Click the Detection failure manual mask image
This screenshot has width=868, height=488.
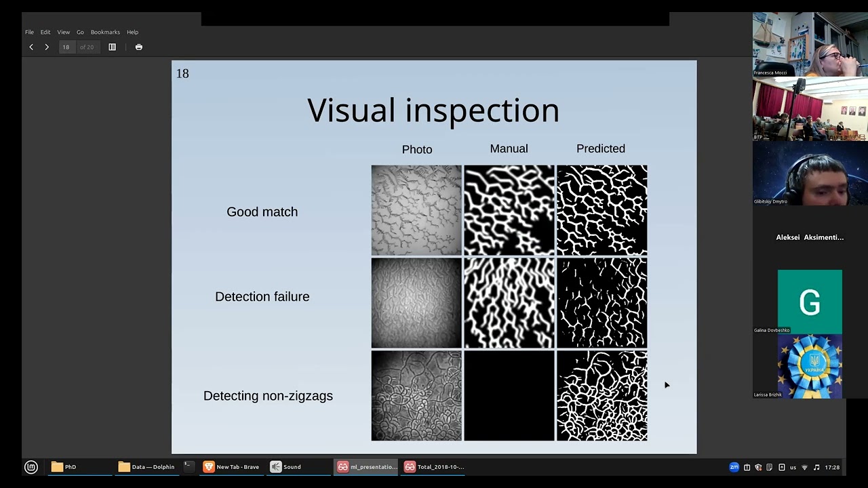pos(509,303)
